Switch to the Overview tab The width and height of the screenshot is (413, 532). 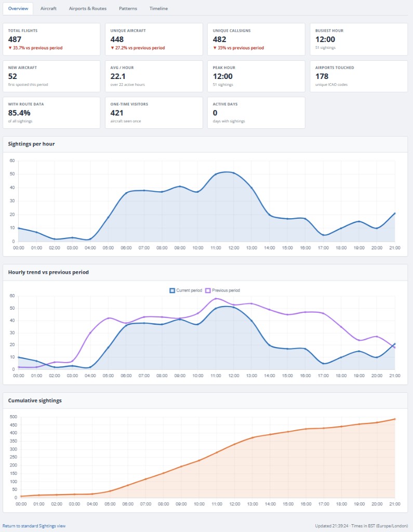coord(18,8)
